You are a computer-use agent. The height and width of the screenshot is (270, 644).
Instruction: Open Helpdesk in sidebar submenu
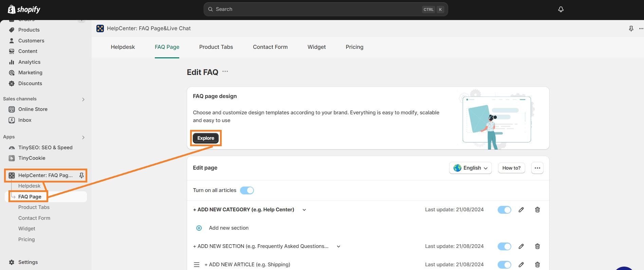tap(30, 186)
